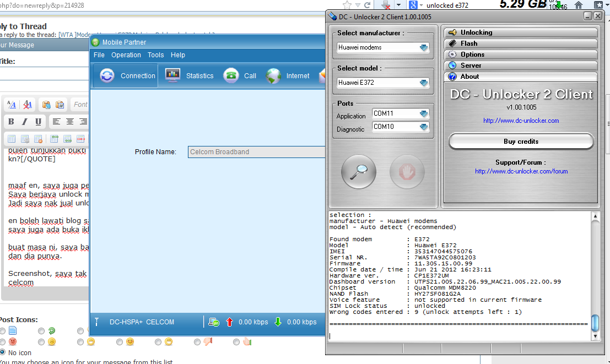The height and width of the screenshot is (364, 610).
Task: Open the browser URL history dropdown arrow
Action: point(358,5)
